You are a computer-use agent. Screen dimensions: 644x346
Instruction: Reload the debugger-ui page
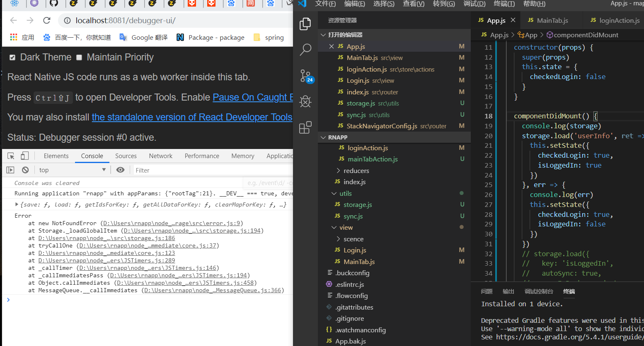point(46,19)
